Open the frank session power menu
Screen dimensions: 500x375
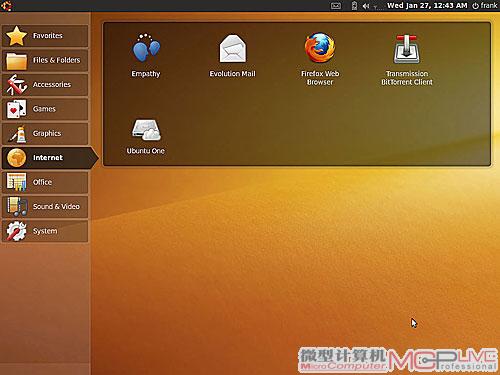pos(485,6)
